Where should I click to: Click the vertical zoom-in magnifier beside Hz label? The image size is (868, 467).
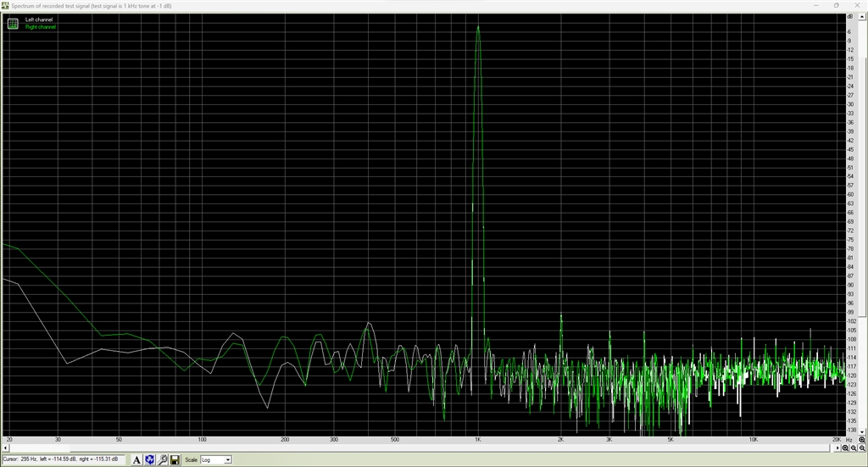click(x=862, y=439)
